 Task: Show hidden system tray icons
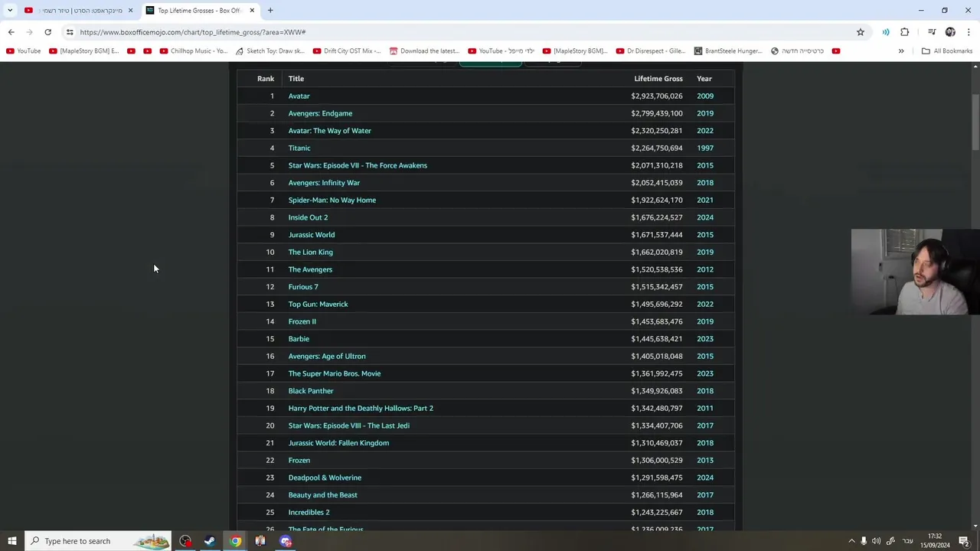point(851,541)
